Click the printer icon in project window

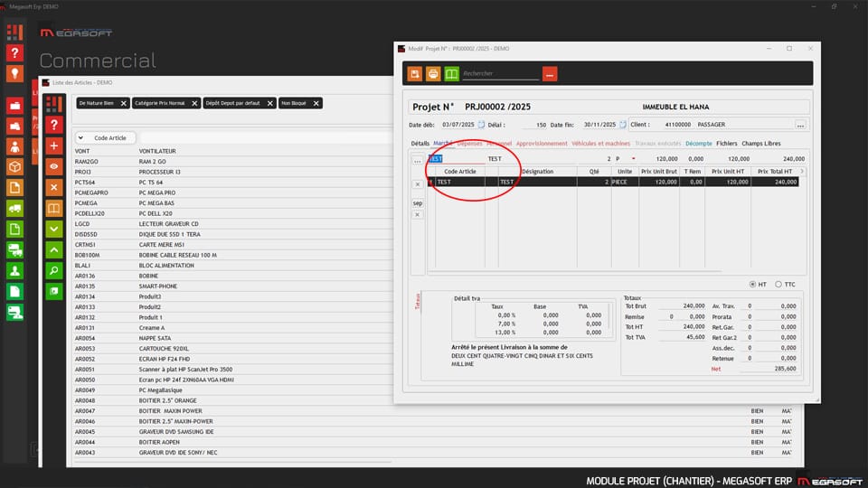(x=433, y=73)
